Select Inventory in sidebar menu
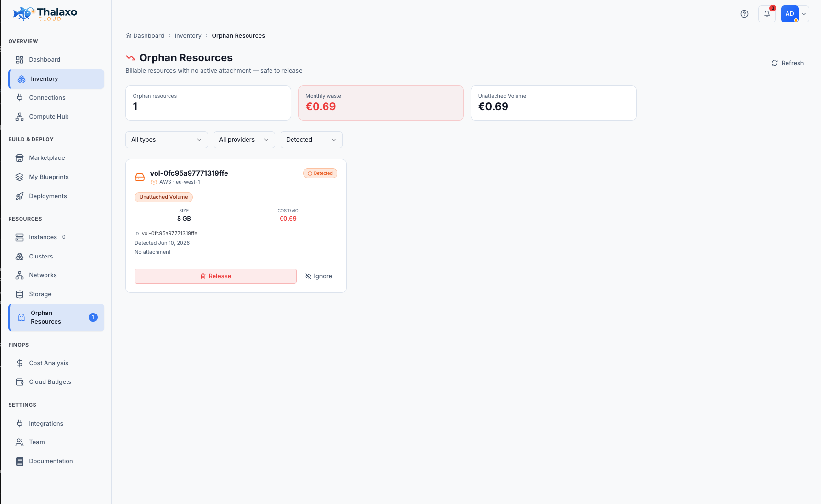 click(56, 79)
